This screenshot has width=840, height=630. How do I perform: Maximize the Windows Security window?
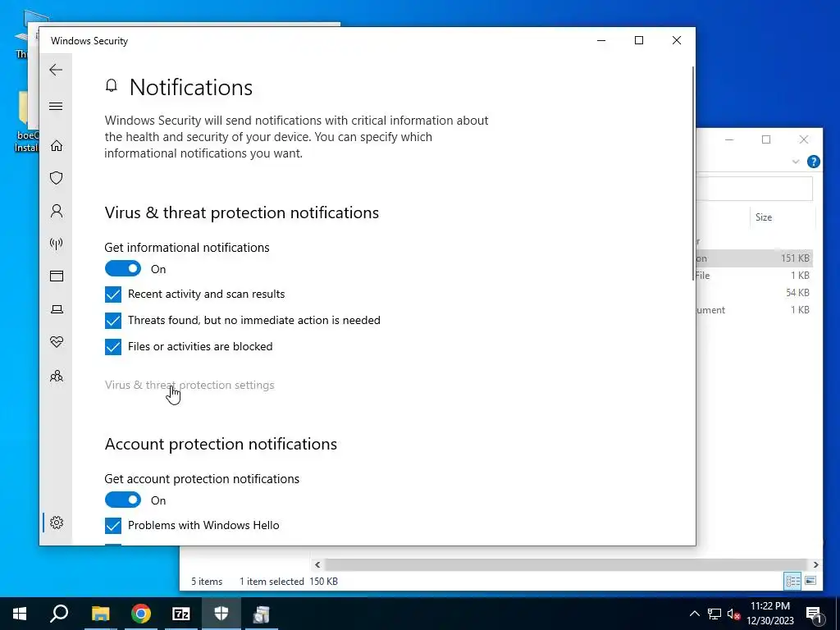pos(638,40)
